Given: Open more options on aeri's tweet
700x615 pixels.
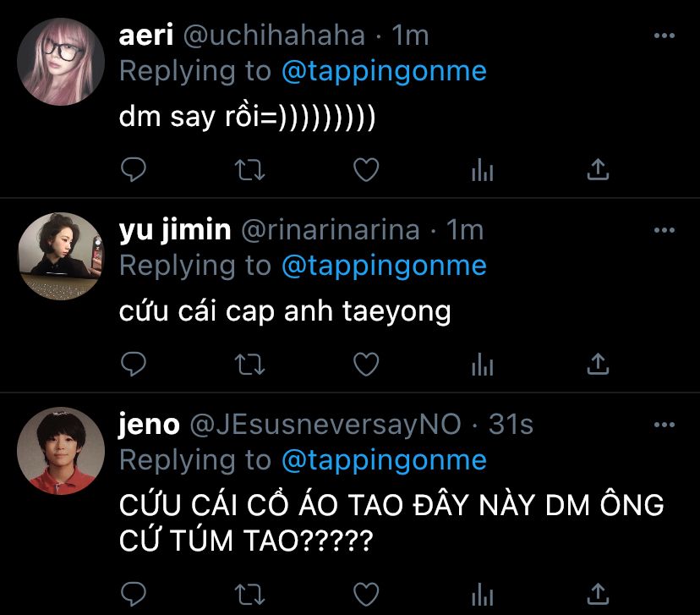Looking at the screenshot, I should point(665,36).
